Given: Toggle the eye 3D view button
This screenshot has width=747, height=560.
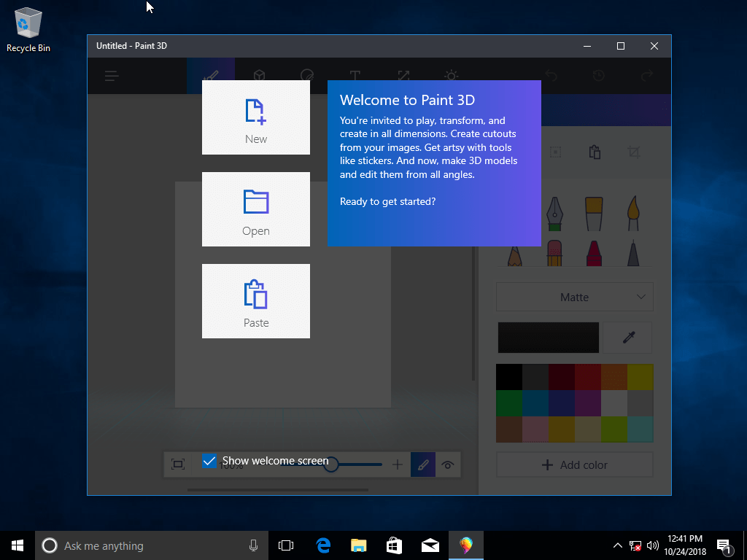Looking at the screenshot, I should tap(448, 464).
